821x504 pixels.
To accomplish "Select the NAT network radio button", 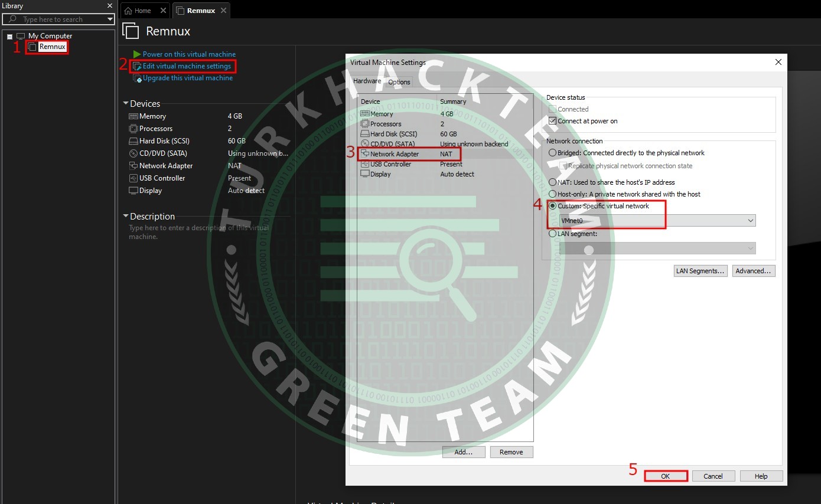I will tap(553, 182).
